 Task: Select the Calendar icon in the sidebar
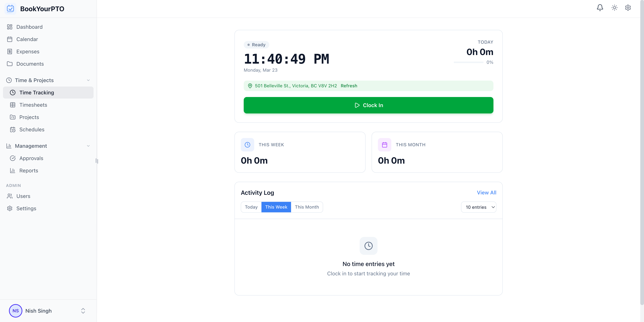pos(10,39)
